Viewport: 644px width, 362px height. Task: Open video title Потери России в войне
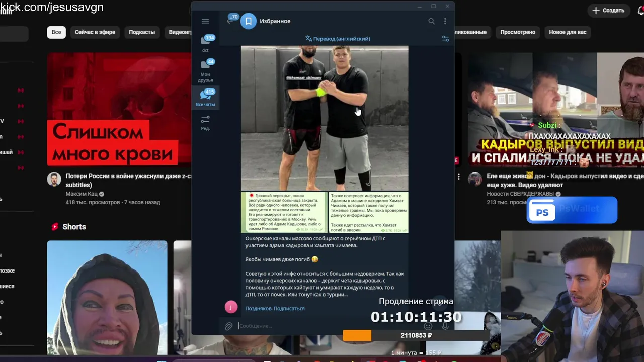click(x=127, y=180)
